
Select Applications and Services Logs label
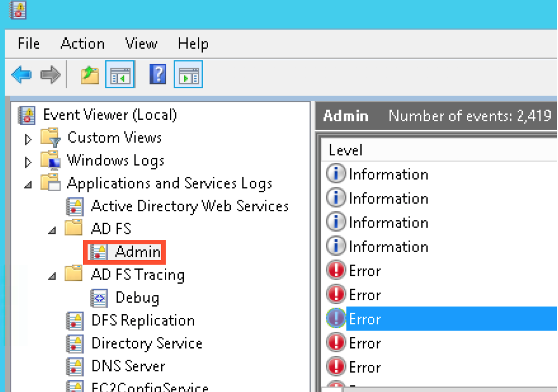[x=170, y=184]
